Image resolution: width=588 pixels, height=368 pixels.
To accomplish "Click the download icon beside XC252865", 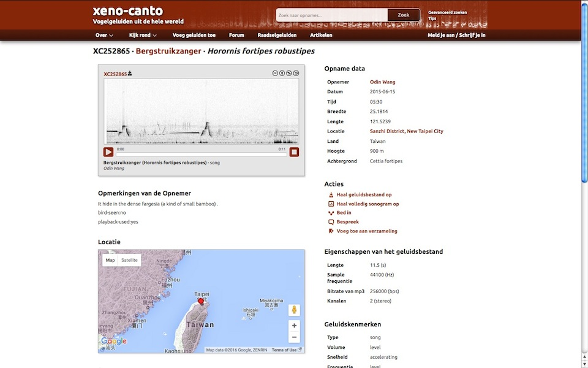I will click(130, 74).
